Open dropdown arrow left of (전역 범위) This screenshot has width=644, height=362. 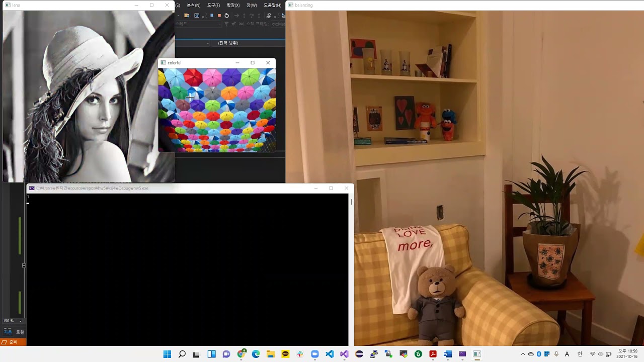pos(208,43)
